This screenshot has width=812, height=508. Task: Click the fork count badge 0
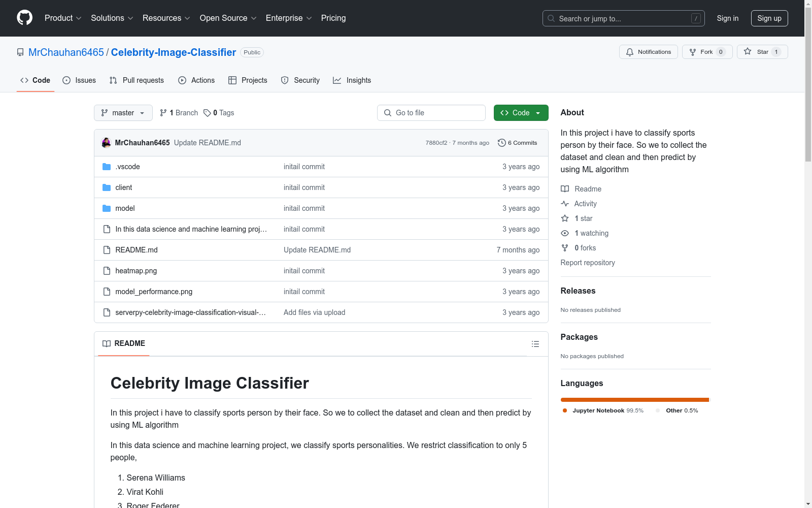[721, 52]
